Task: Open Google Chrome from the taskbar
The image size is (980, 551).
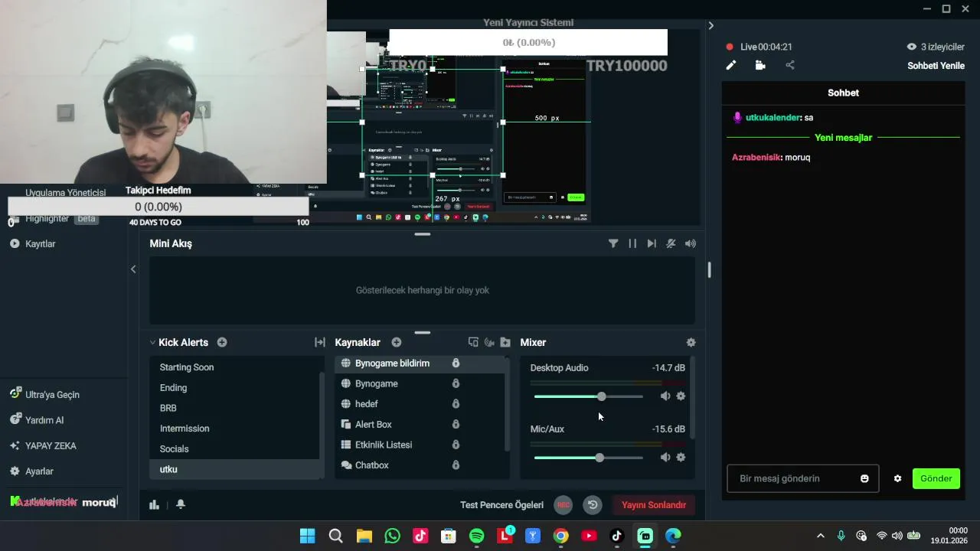Action: tap(561, 536)
